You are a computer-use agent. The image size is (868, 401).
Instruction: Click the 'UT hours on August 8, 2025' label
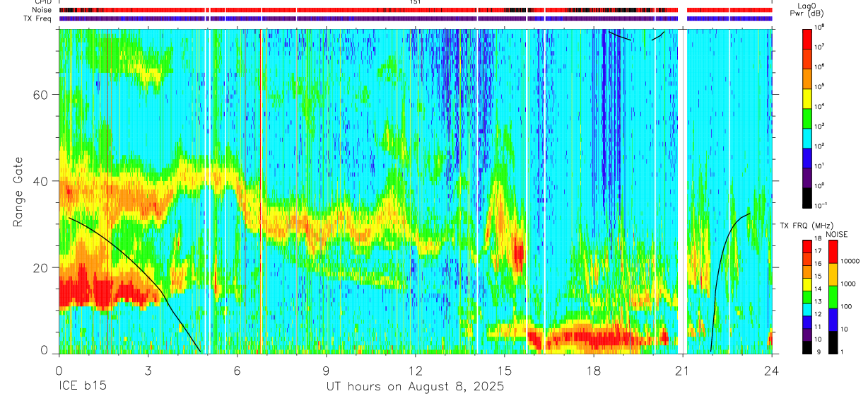pyautogui.click(x=415, y=387)
